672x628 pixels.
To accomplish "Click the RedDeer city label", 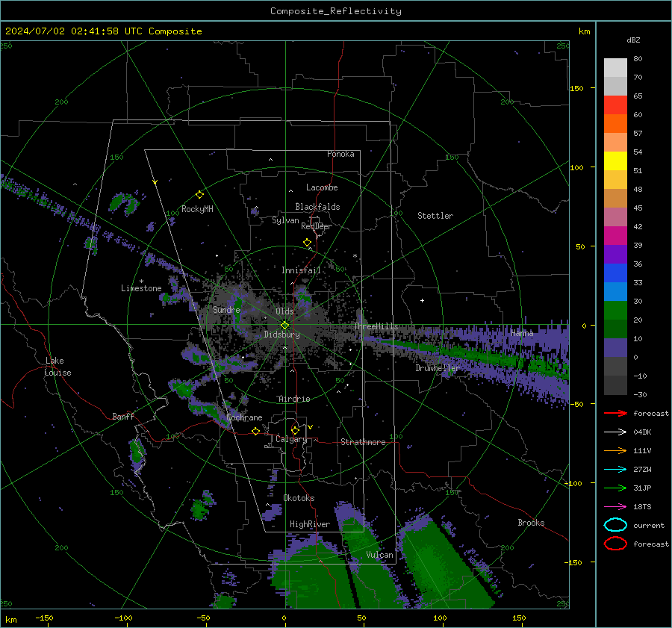I will click(317, 226).
